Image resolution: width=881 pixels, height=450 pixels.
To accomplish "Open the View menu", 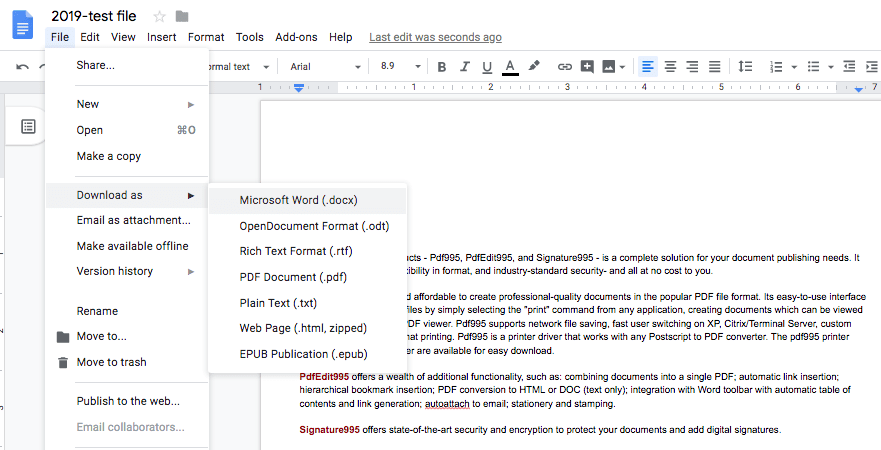I will click(x=123, y=37).
